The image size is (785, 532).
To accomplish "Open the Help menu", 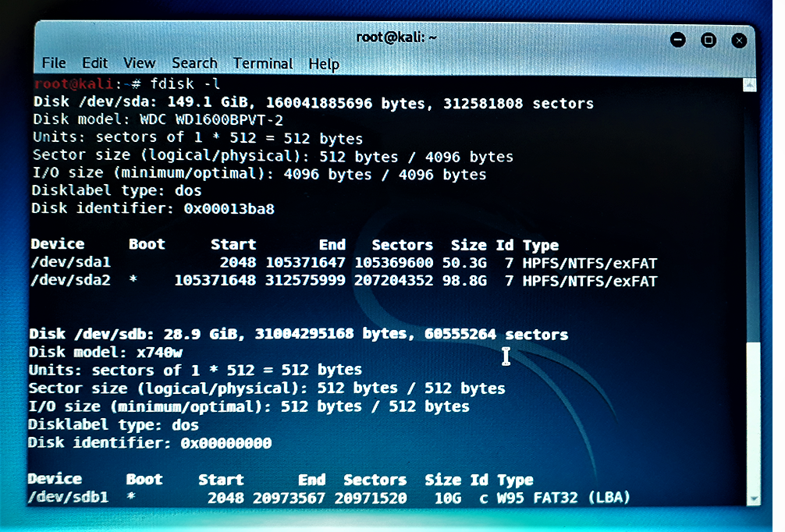I will 324,64.
